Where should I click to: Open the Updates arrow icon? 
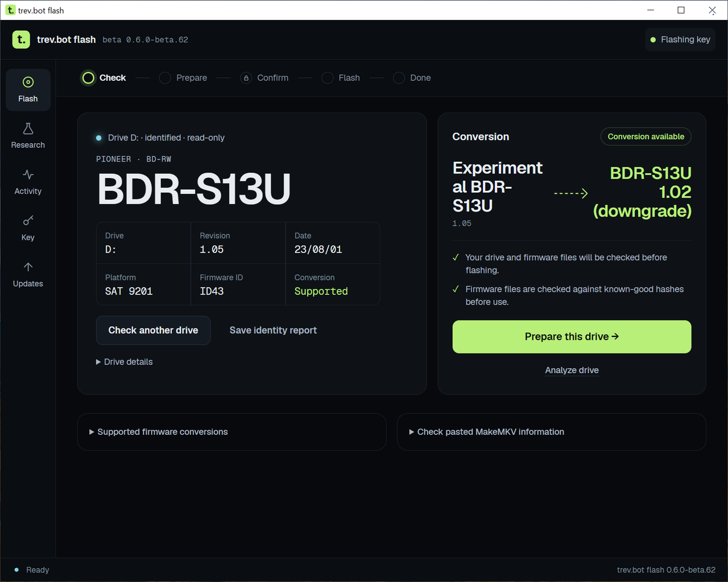(x=28, y=267)
